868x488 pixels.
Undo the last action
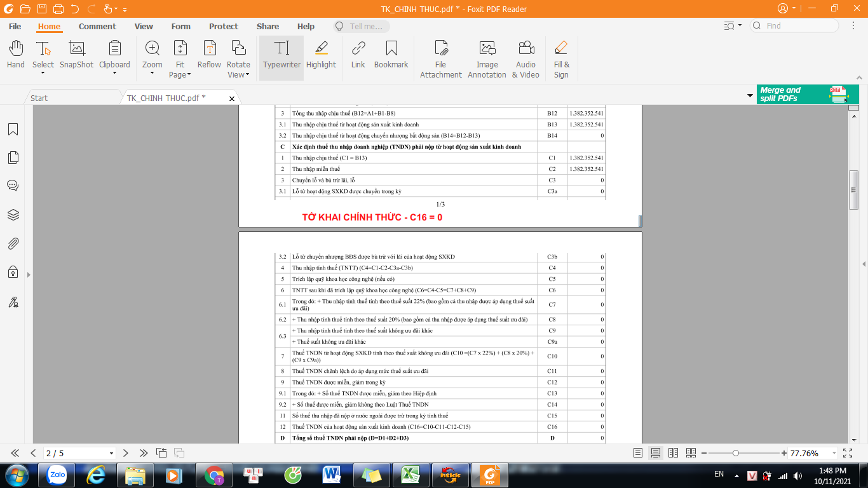(75, 9)
